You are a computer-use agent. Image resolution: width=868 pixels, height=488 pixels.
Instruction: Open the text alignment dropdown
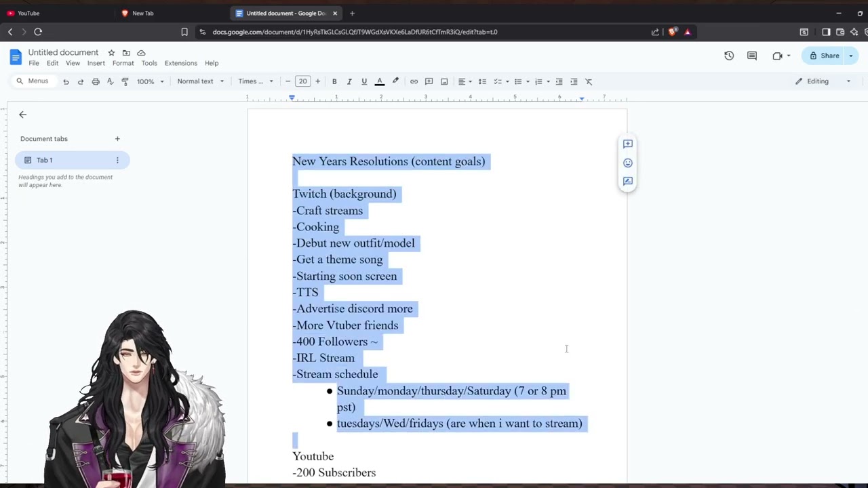click(x=465, y=81)
